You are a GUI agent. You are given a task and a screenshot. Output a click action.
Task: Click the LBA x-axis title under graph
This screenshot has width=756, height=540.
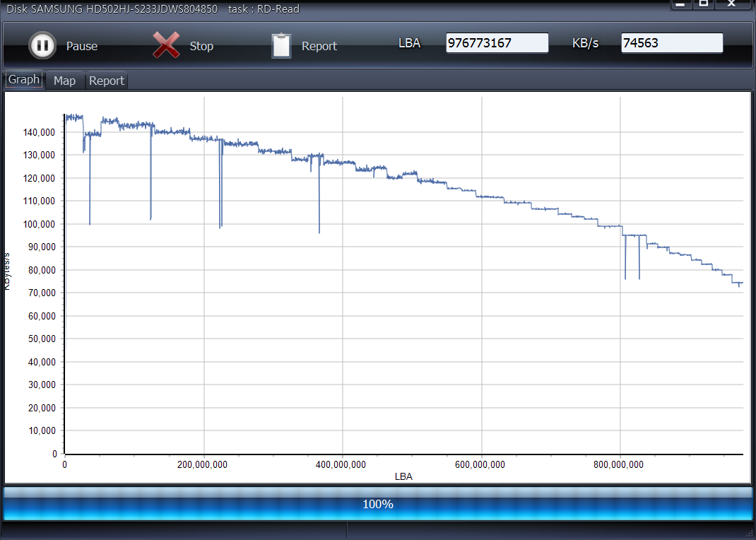[403, 477]
